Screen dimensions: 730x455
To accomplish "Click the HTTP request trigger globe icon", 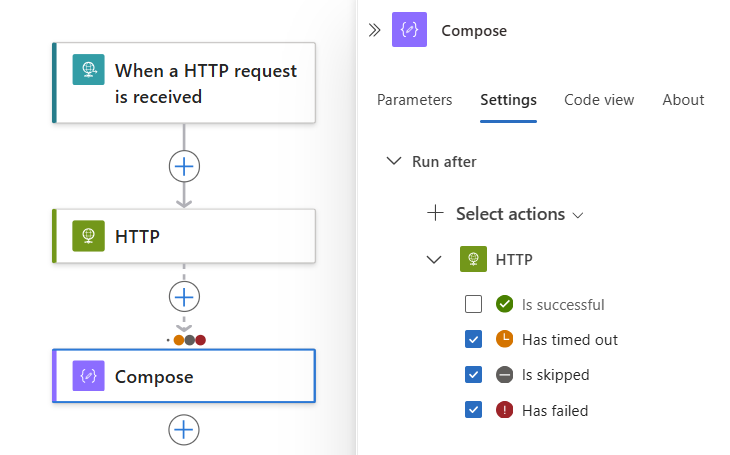I will pos(88,70).
